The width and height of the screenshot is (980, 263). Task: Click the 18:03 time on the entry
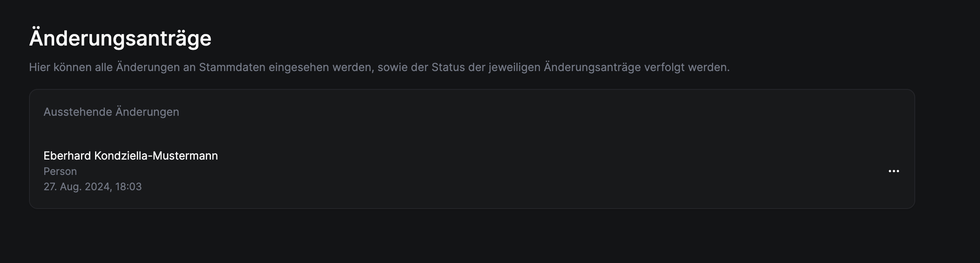click(x=128, y=187)
